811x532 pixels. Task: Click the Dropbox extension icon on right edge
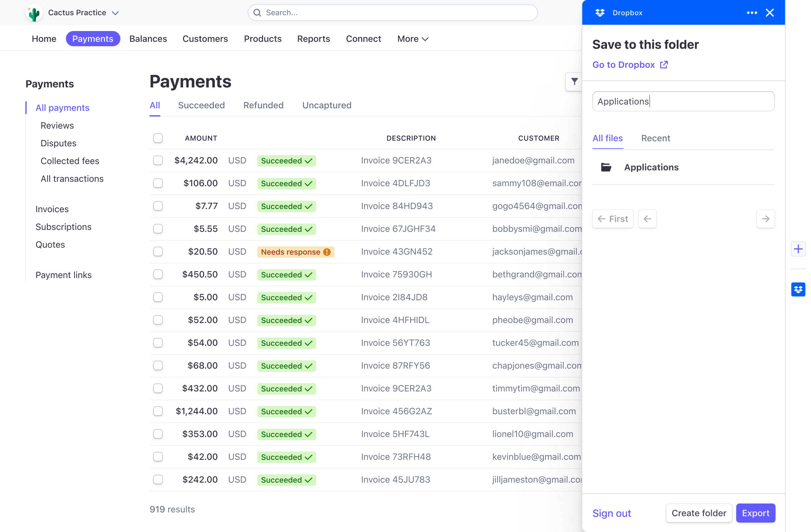click(798, 289)
